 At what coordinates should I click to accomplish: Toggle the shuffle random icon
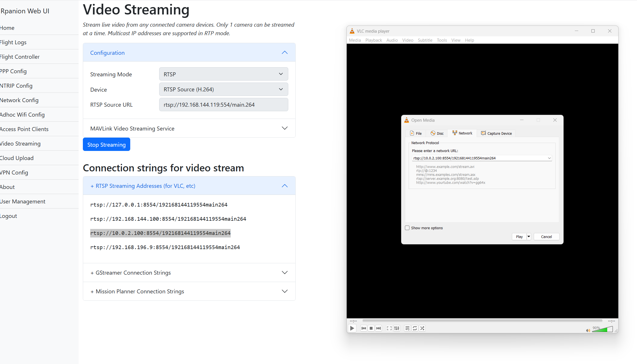coord(422,328)
